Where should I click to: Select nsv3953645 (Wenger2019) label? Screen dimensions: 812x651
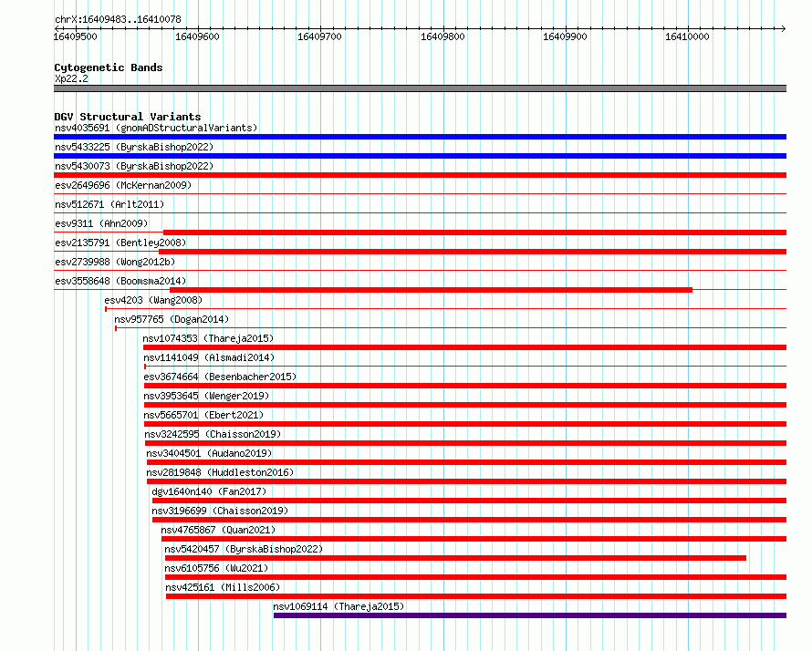(x=206, y=396)
